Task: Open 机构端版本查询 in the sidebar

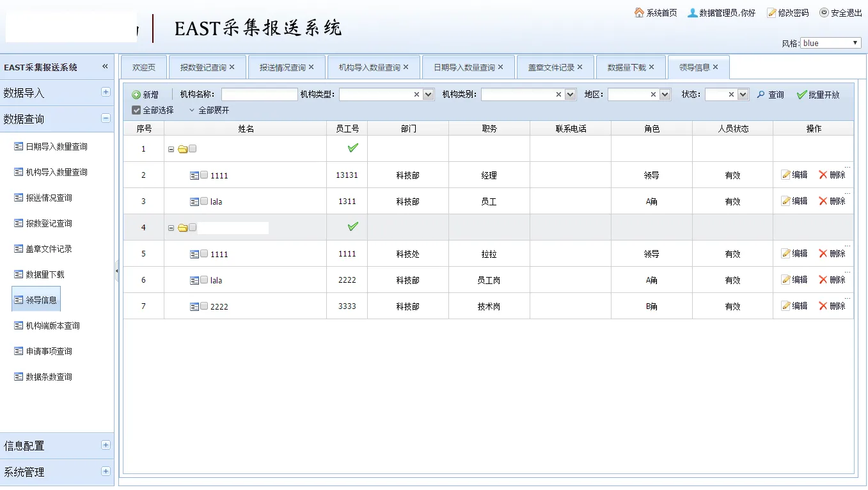Action: [52, 326]
